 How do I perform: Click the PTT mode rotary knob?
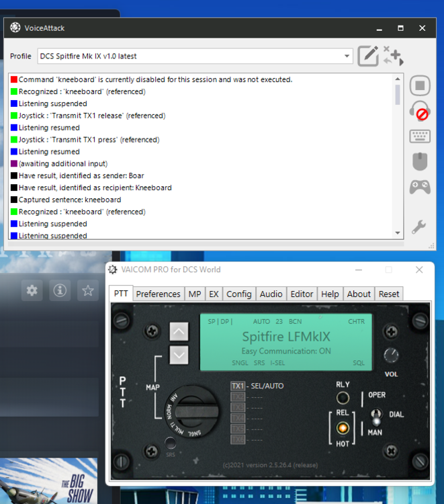click(x=193, y=412)
